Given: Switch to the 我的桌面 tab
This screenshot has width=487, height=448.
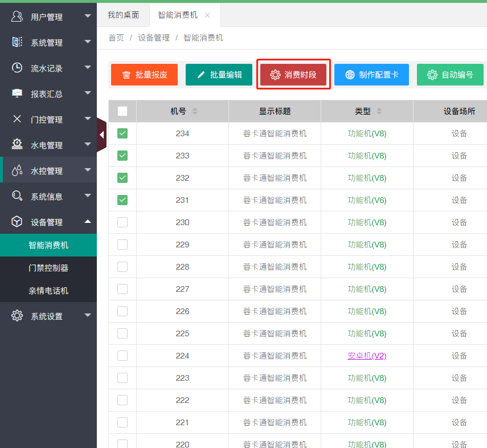Looking at the screenshot, I should [x=123, y=15].
